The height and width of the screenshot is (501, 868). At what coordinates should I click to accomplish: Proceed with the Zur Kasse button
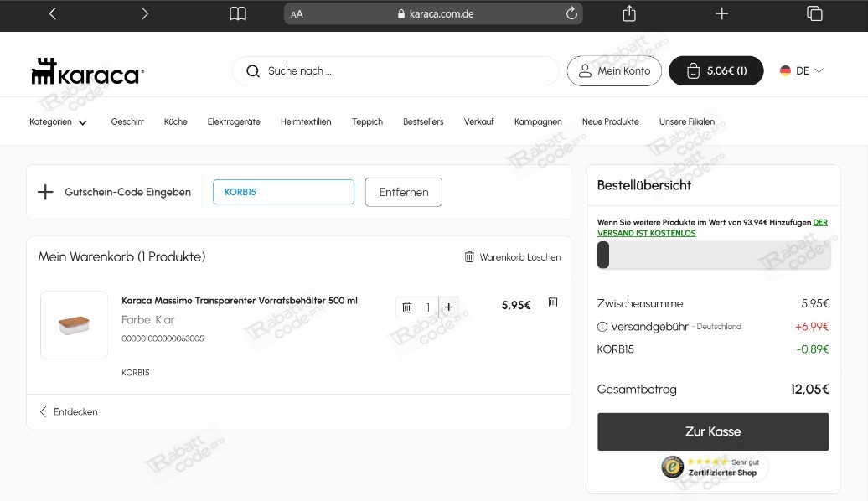point(713,431)
